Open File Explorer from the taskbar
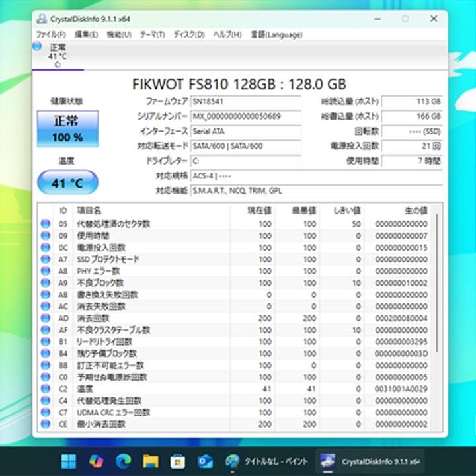Image resolution: width=476 pixels, height=476 pixels. [151, 461]
